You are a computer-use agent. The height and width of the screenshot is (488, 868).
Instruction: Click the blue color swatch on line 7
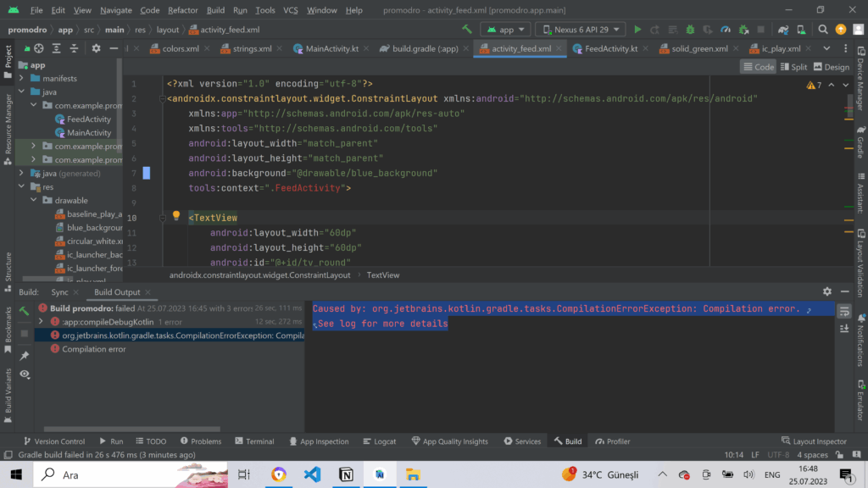[146, 173]
